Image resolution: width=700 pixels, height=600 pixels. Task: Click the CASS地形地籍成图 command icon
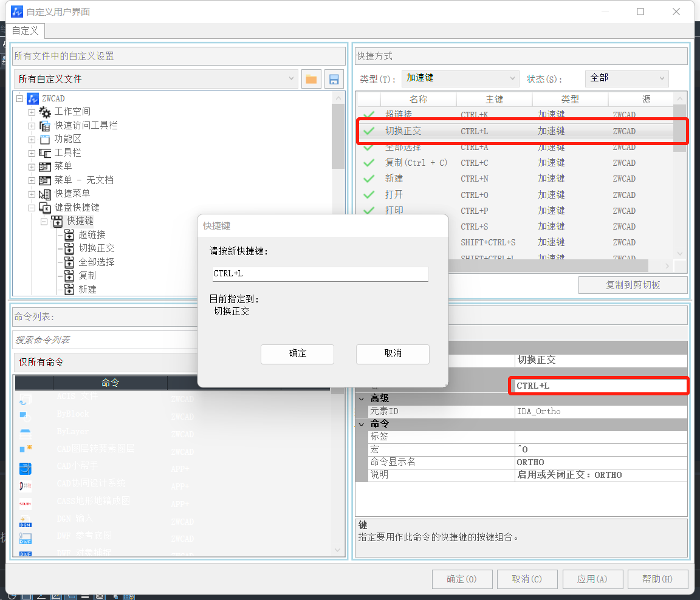click(x=26, y=503)
